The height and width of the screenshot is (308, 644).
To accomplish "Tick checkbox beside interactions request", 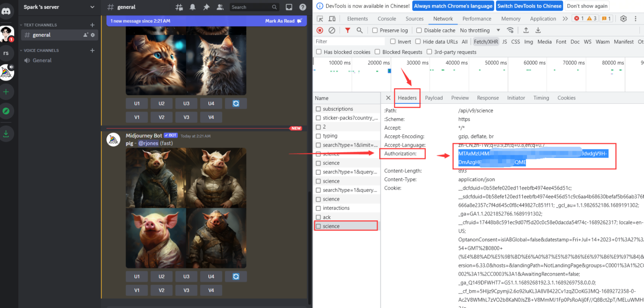I will pos(318,208).
